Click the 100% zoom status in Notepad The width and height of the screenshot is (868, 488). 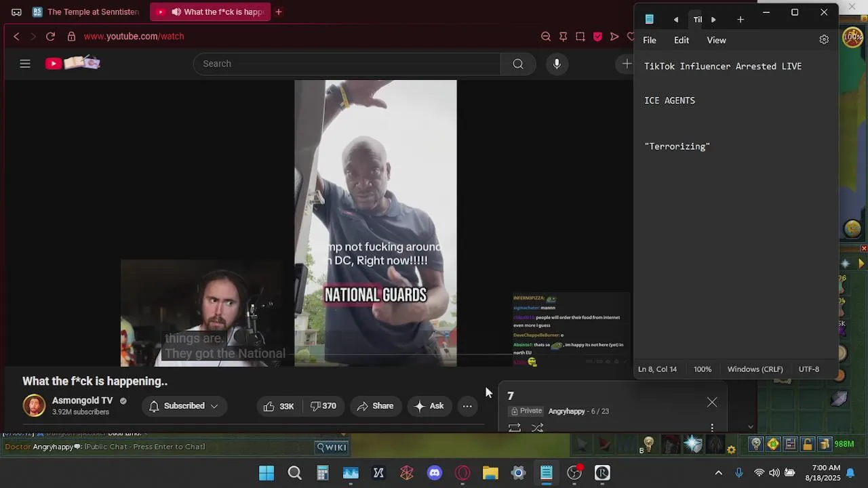coord(703,369)
